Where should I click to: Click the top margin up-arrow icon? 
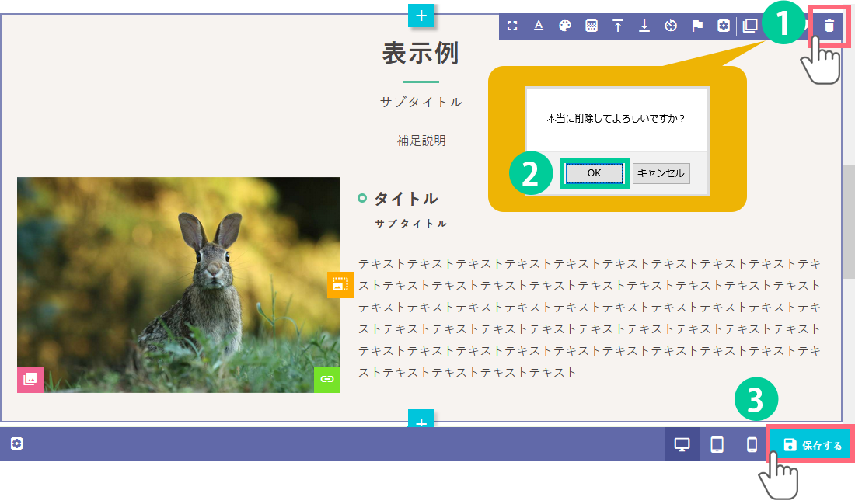coord(618,26)
